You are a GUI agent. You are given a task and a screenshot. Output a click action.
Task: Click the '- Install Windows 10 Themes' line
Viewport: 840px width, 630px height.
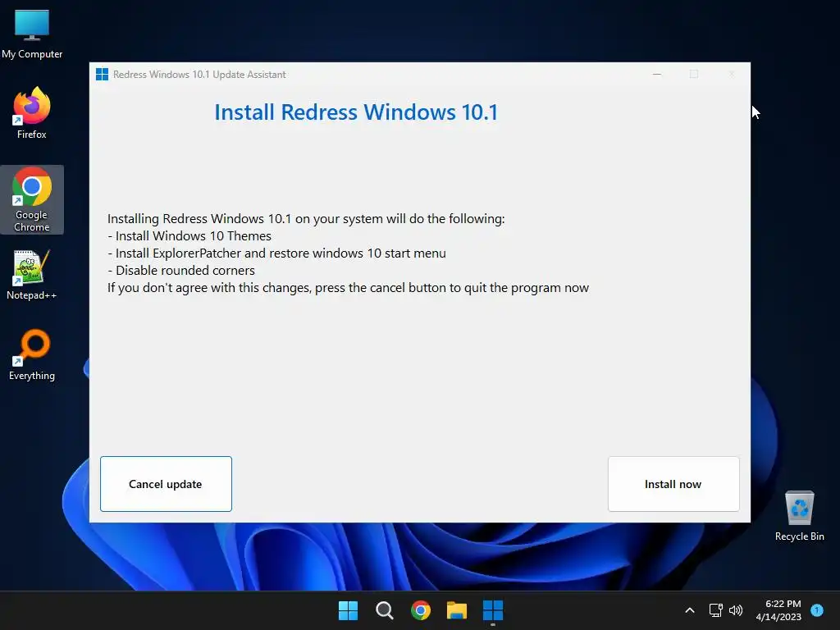pos(189,236)
